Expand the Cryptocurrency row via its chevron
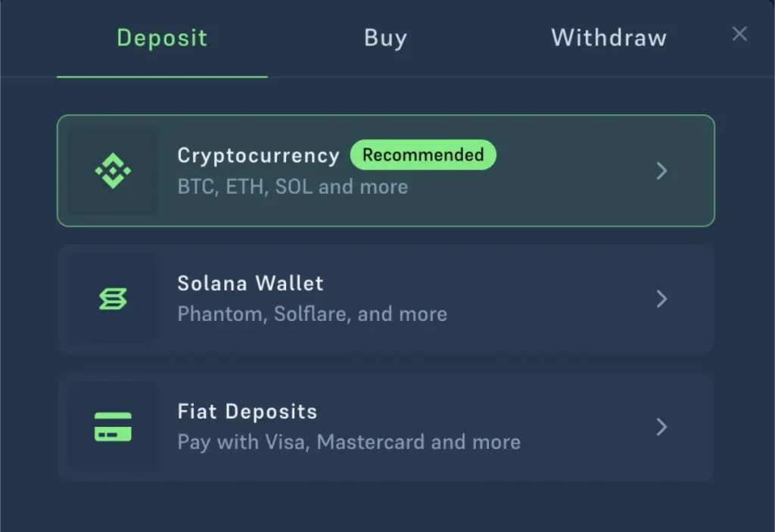The height and width of the screenshot is (532, 775). coord(662,171)
